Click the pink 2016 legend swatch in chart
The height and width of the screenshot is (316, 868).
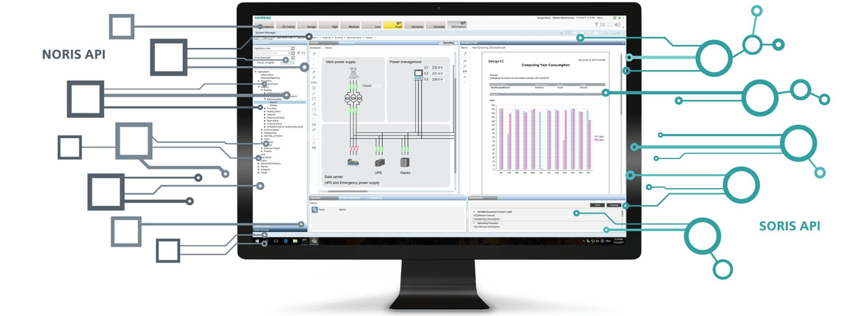596,140
